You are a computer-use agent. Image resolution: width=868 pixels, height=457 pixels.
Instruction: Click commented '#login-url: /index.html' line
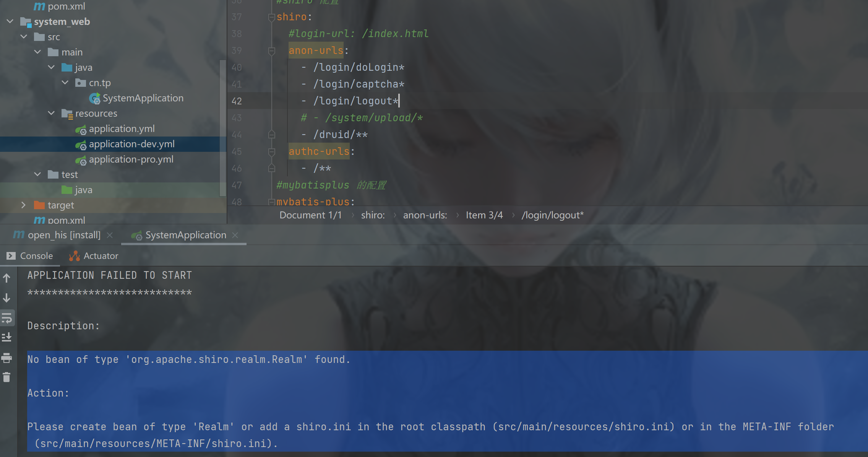coord(359,34)
